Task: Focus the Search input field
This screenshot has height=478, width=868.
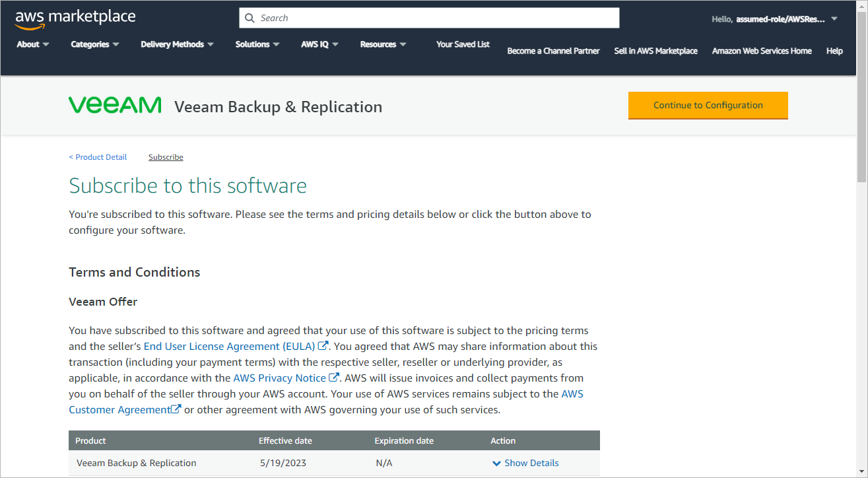Action: click(x=429, y=18)
